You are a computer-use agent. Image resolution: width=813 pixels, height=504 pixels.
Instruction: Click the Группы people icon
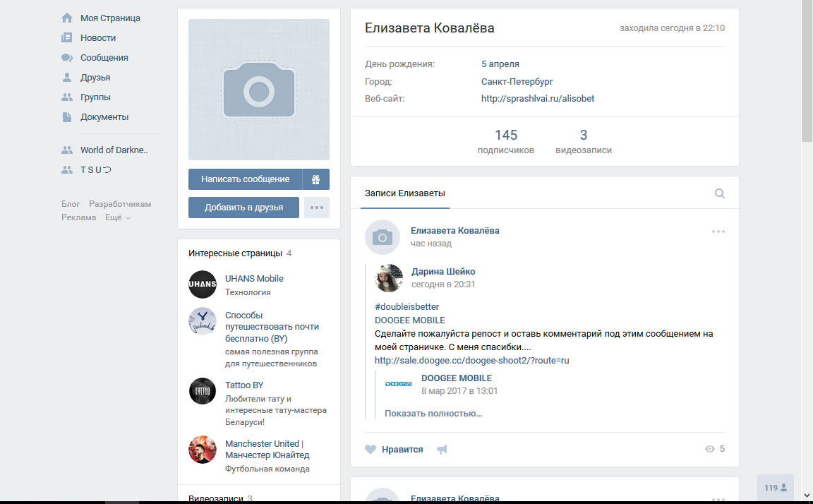click(x=67, y=97)
